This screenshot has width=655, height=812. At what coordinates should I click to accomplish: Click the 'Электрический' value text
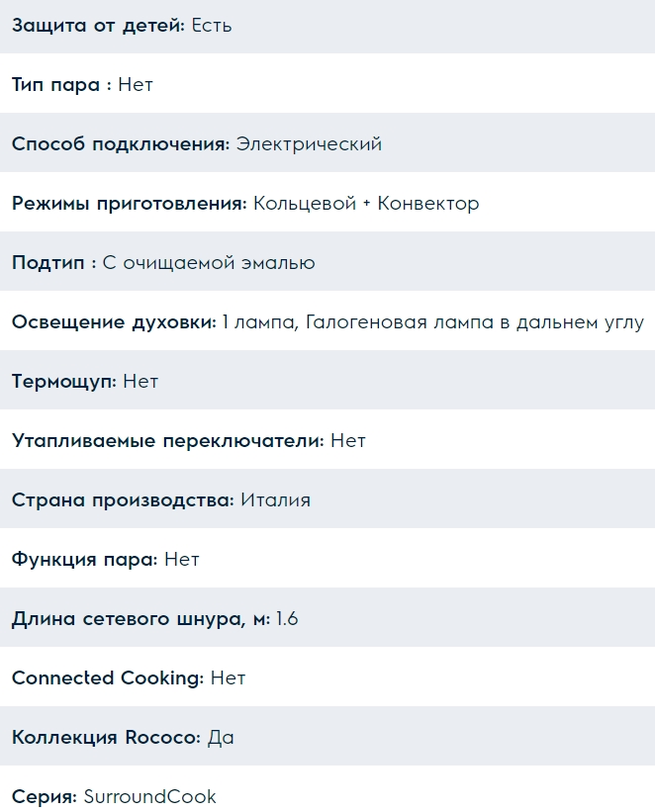pyautogui.click(x=309, y=144)
